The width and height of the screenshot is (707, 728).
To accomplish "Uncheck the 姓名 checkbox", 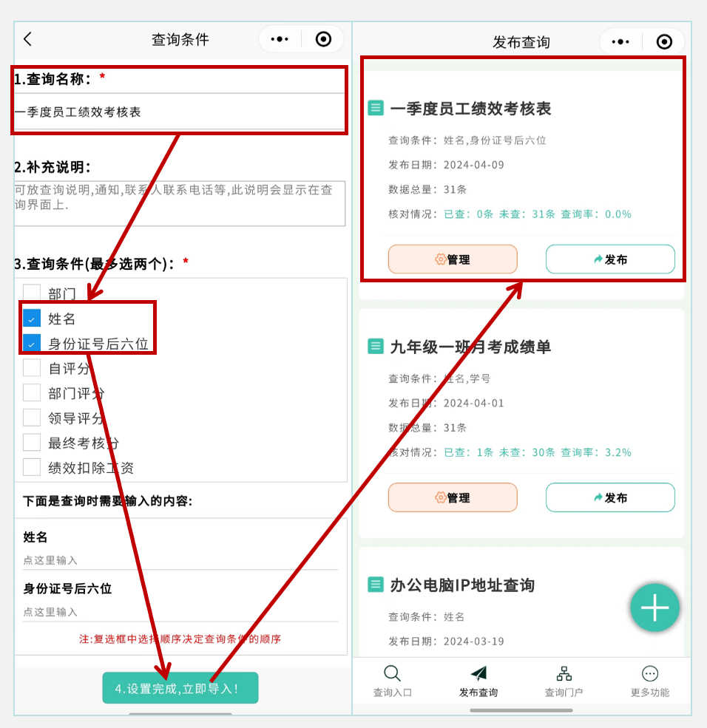I will [32, 319].
